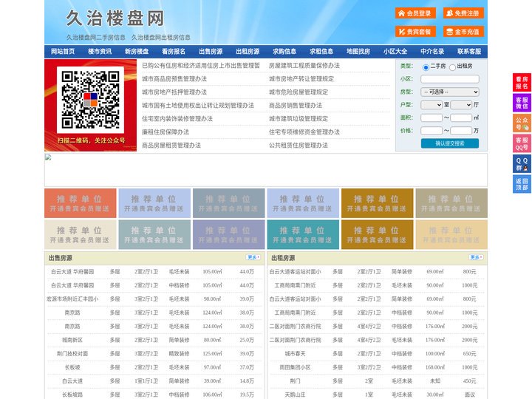Open the 房型 可选择 dropdown

[x=450, y=92]
